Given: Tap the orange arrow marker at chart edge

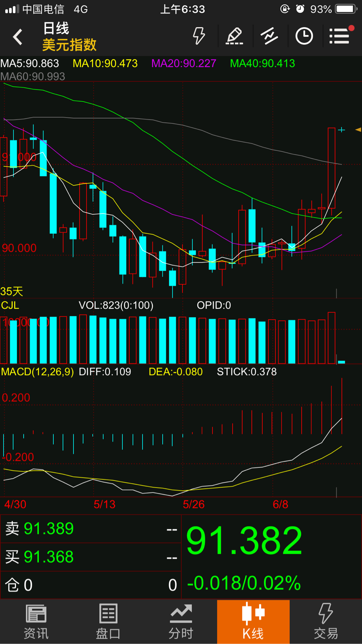Looking at the screenshot, I should 358,130.
